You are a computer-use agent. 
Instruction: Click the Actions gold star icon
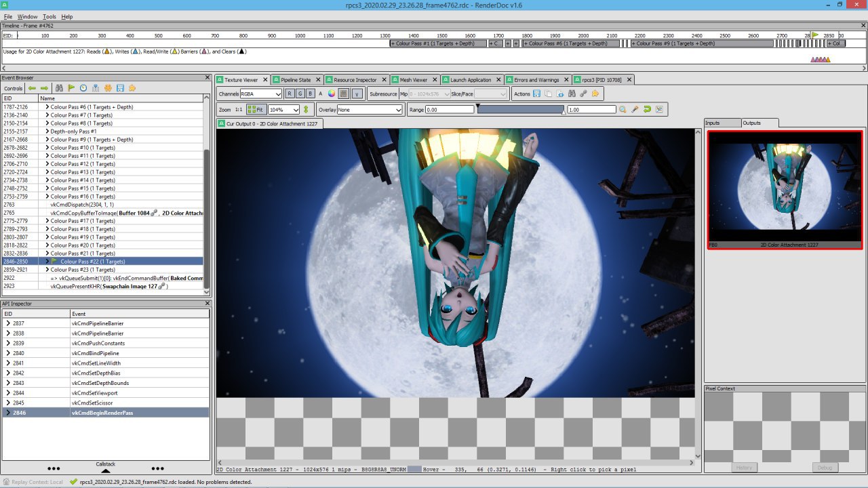point(595,94)
